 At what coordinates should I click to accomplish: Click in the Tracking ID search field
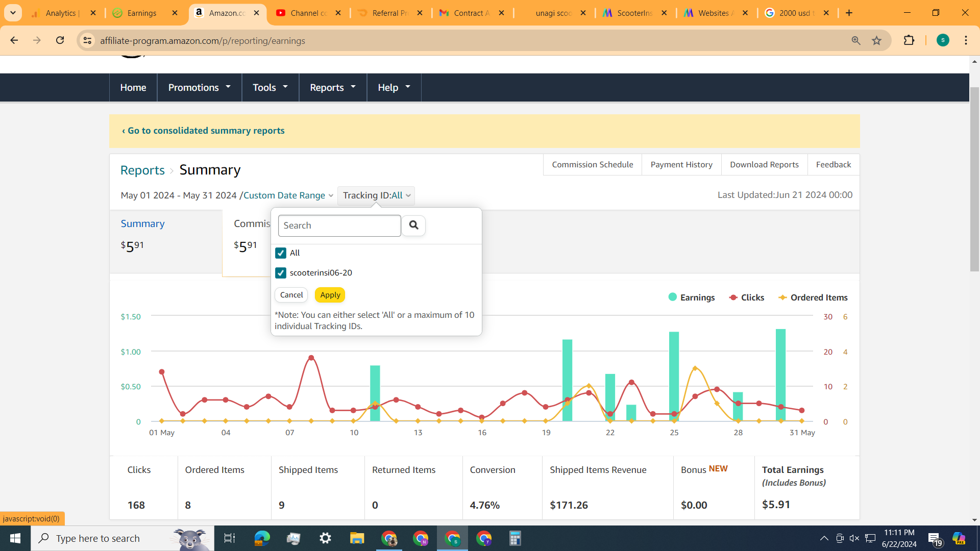coord(339,226)
